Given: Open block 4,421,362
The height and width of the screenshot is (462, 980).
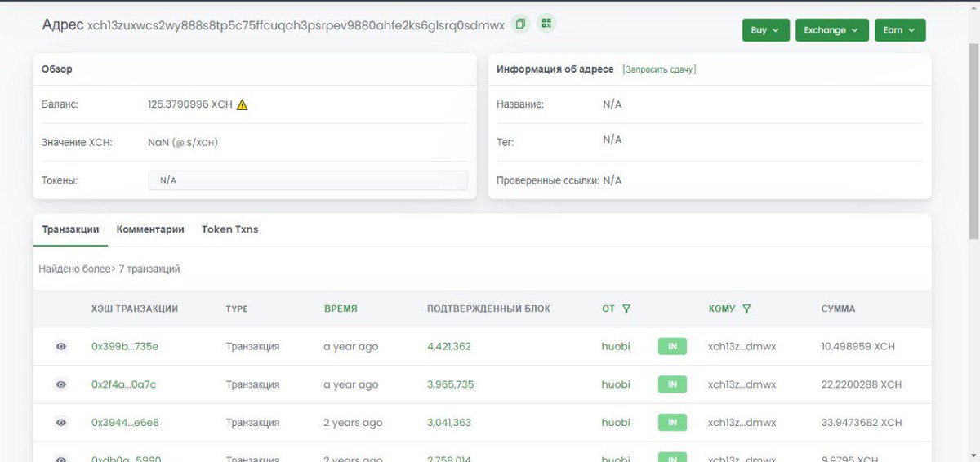Looking at the screenshot, I should (449, 346).
